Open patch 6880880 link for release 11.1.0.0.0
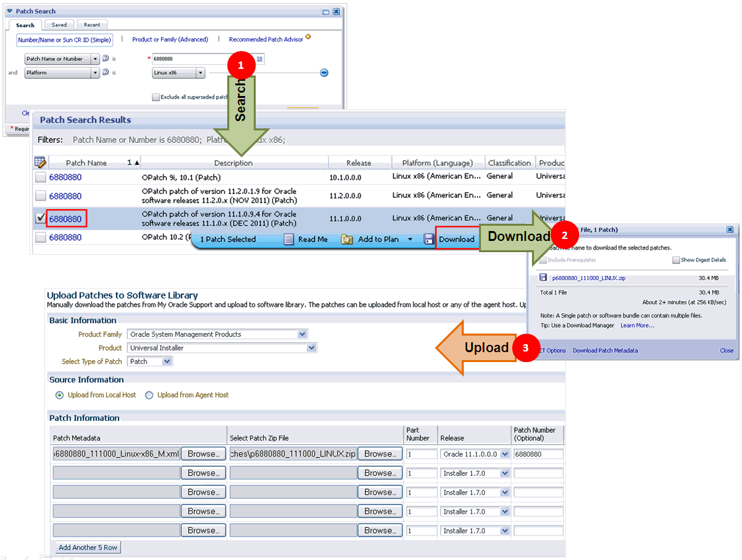Screen dimensions: 742x560 [66, 219]
